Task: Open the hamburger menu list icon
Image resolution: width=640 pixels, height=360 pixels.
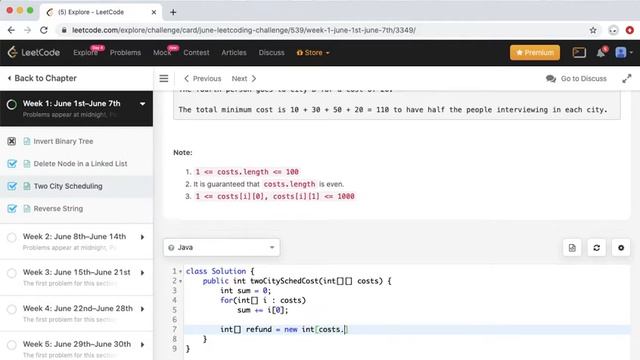Action: (164, 78)
